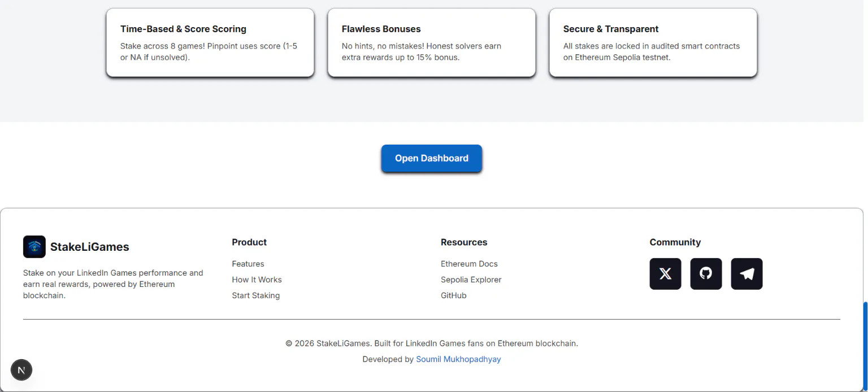Click the Community footer heading

tap(675, 242)
